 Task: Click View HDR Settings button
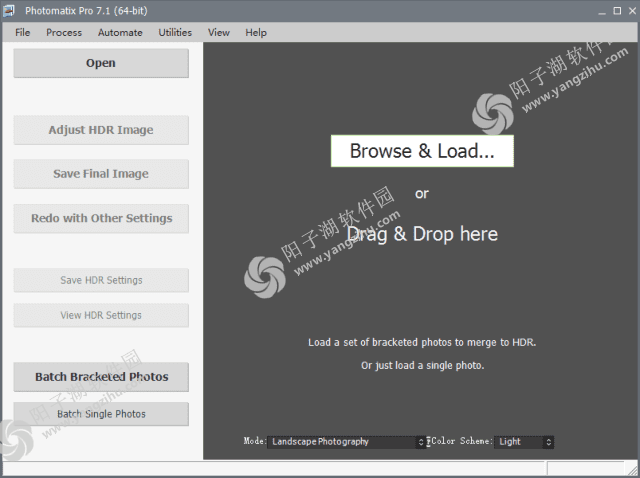coord(101,315)
